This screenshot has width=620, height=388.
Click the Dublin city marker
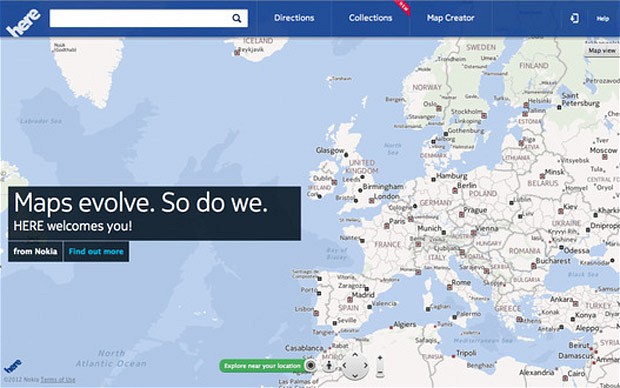point(334,182)
